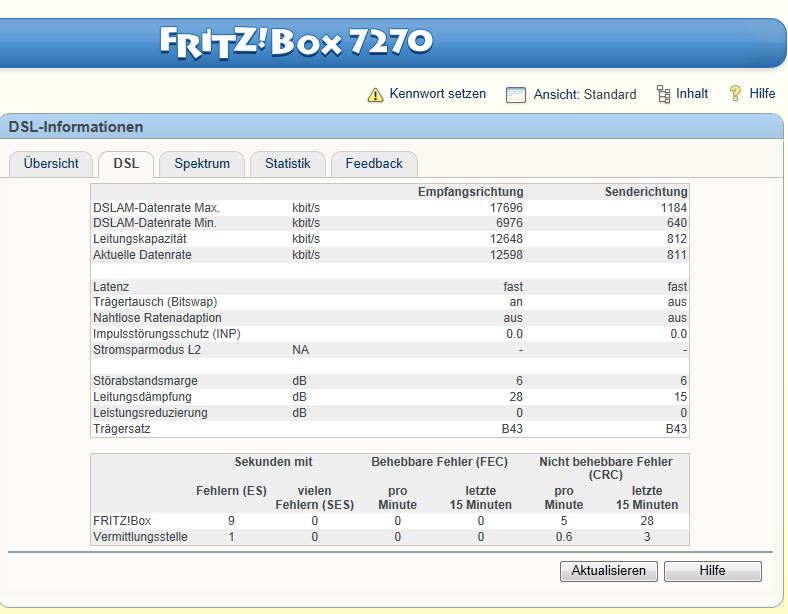Click the value 812

tap(676, 239)
